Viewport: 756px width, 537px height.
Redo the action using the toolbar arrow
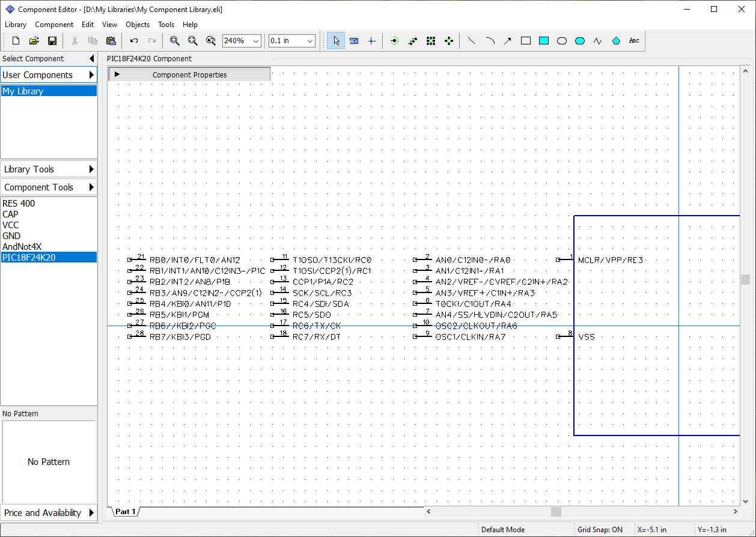coord(152,41)
